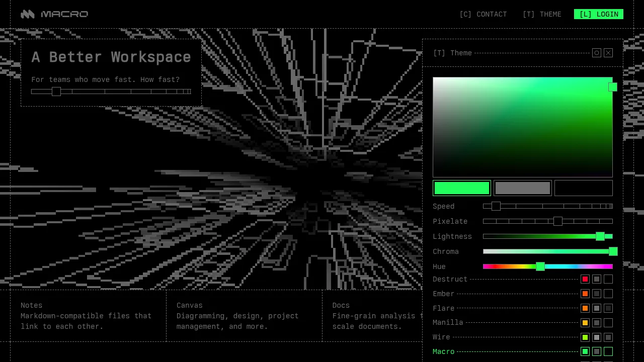Click the How fast slider handle in hero box

click(x=56, y=92)
